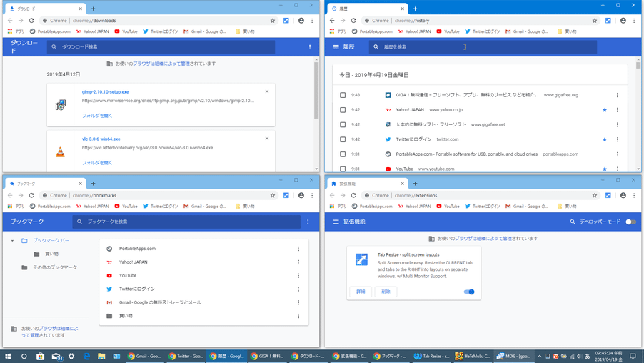Focus the history search field

click(x=483, y=47)
